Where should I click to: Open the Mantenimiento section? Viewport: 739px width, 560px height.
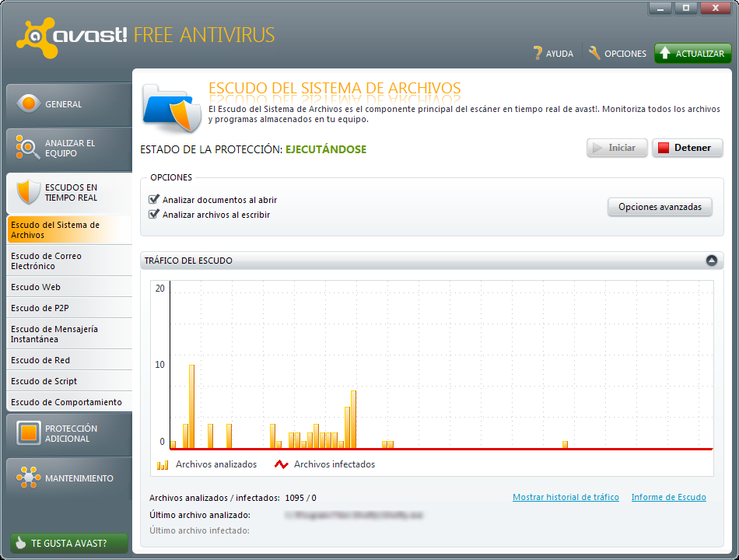[69, 478]
